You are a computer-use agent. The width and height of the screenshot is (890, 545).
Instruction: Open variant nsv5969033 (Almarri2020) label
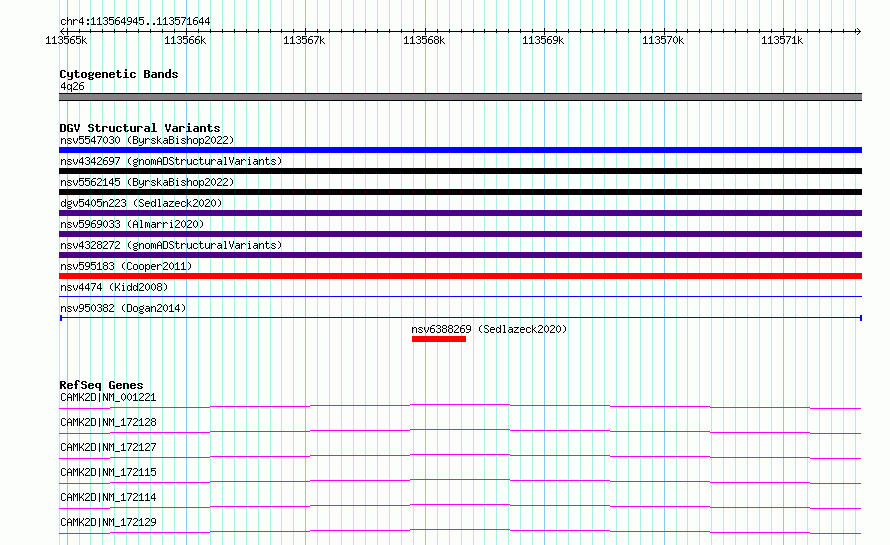tap(132, 224)
